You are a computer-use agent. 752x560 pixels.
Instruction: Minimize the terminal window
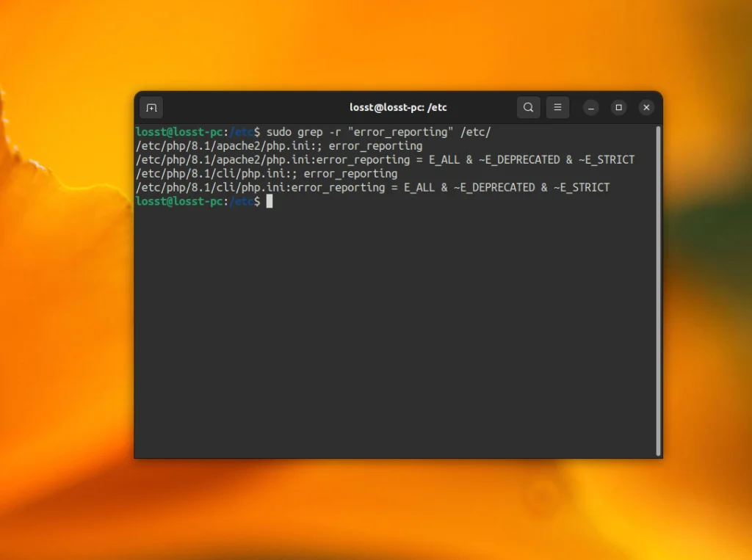click(591, 108)
